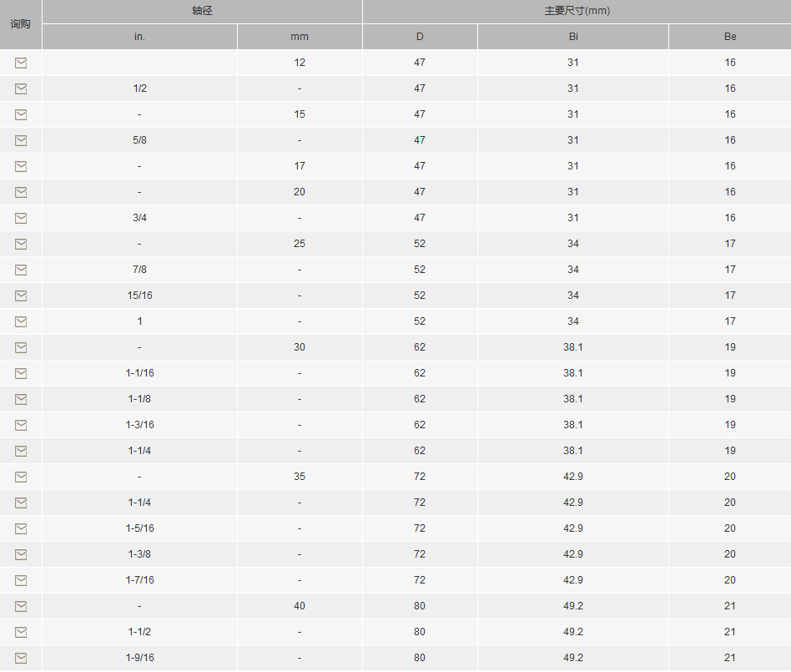Viewport: 791px width, 672px height.
Task: Click the 轴径 header cell
Action: click(202, 11)
